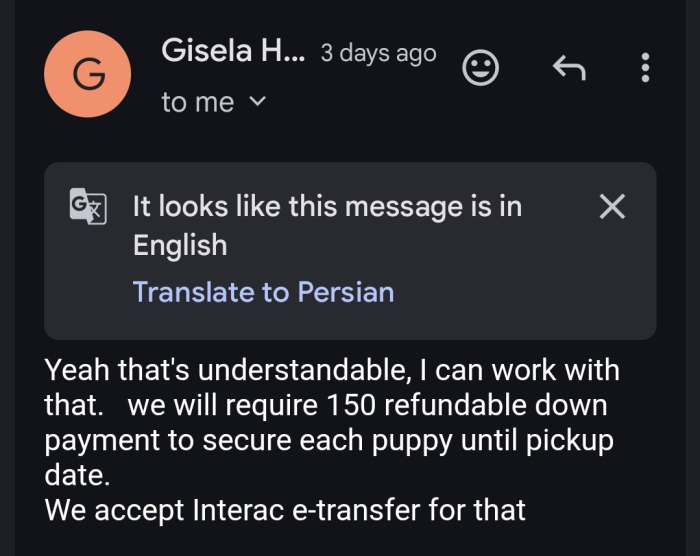The width and height of the screenshot is (700, 556).
Task: Click the "Translate to Persian" link
Action: pos(263,292)
